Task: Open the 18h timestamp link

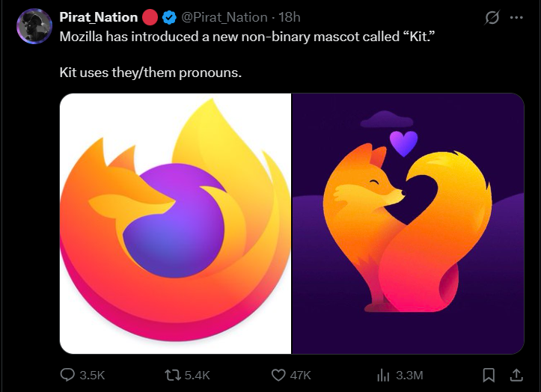Action: point(290,17)
